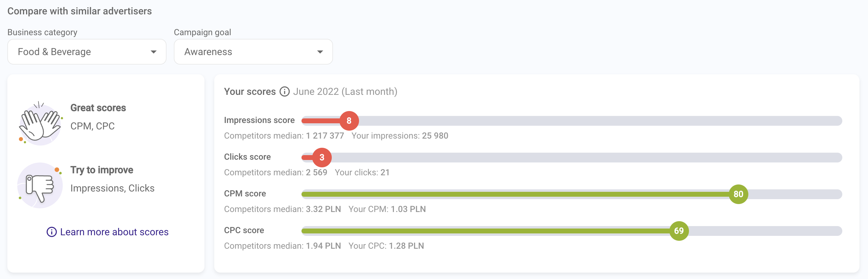This screenshot has width=868, height=279.
Task: Click the high-five Great scores illustration
Action: (x=40, y=123)
